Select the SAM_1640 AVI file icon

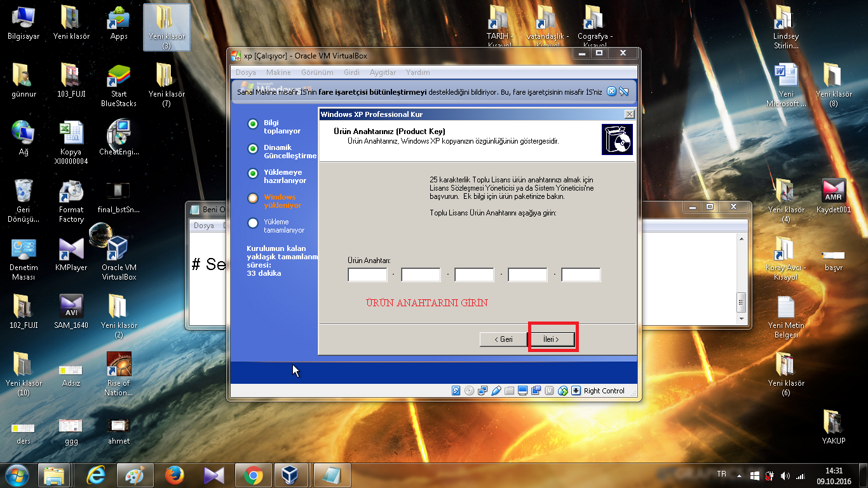[71, 312]
